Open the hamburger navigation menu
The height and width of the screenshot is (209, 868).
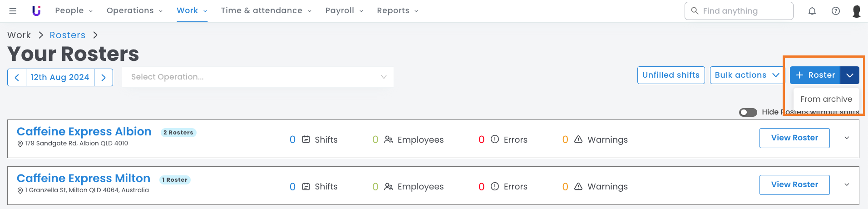click(x=13, y=11)
